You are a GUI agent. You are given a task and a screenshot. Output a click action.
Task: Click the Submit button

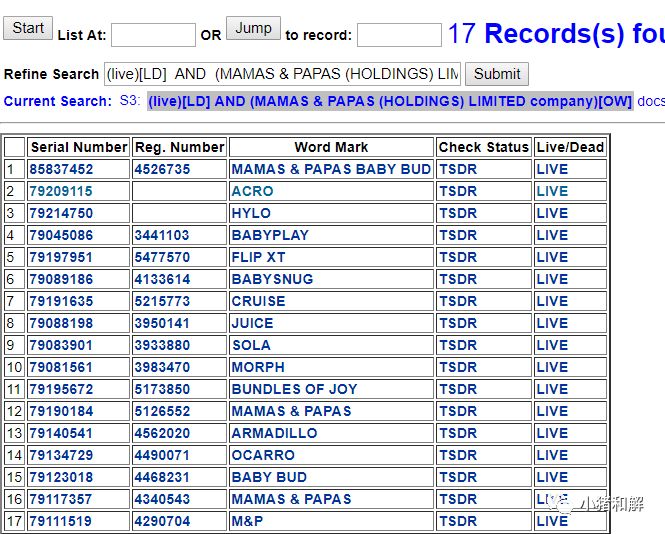497,74
